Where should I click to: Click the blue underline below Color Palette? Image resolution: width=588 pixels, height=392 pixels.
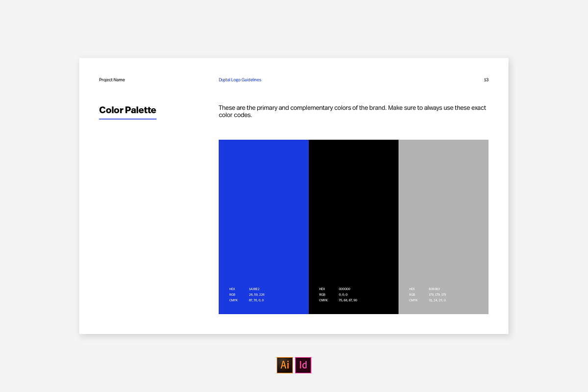127,119
